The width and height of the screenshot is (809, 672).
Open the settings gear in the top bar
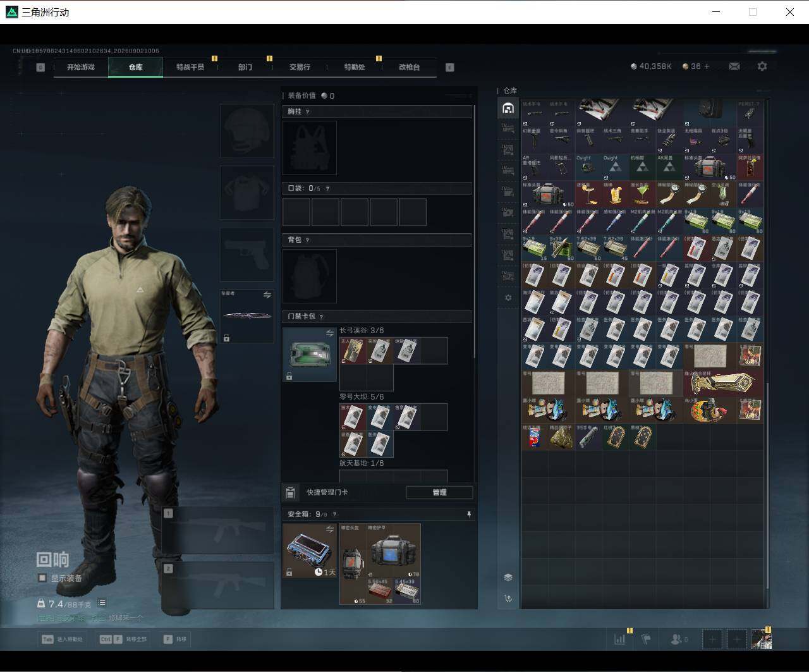[x=762, y=66]
